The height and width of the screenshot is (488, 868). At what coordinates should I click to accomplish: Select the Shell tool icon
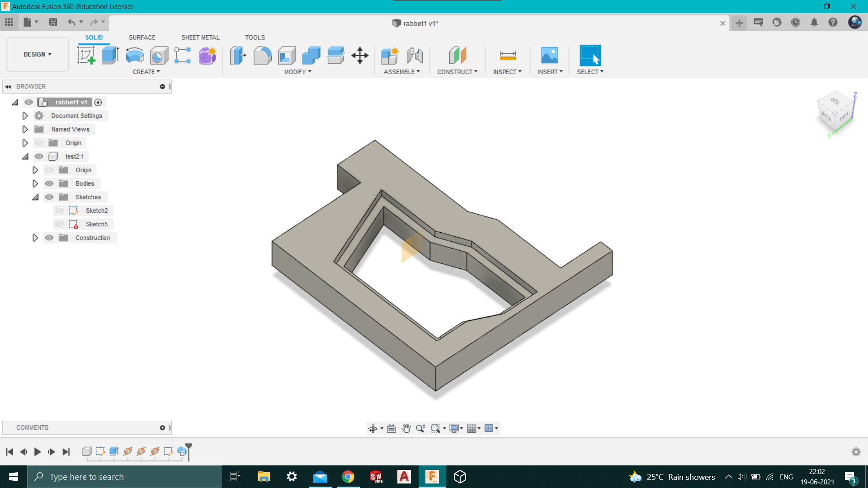[x=287, y=56]
